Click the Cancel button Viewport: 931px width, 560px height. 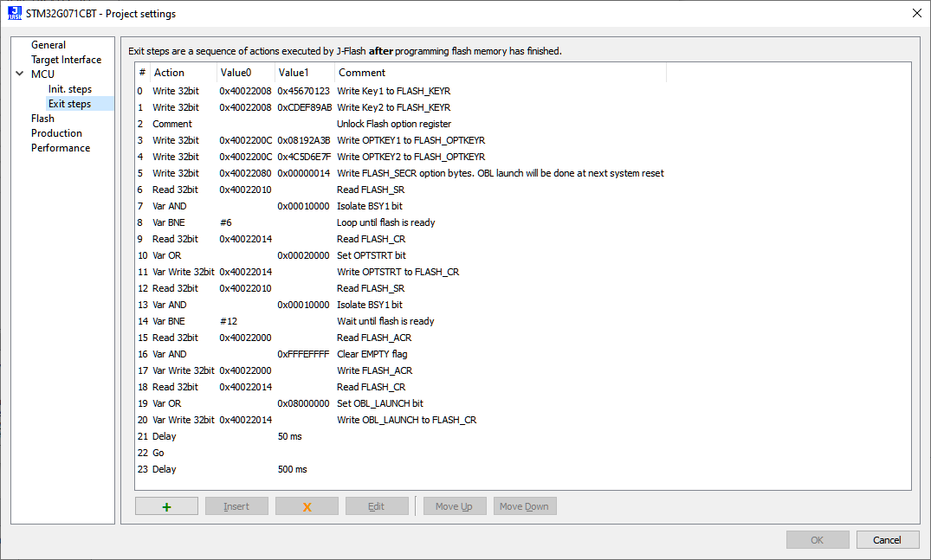pyautogui.click(x=887, y=540)
